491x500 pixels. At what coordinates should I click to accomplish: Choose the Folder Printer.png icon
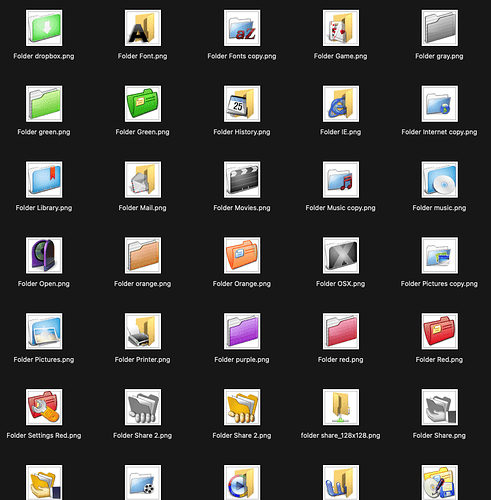click(x=143, y=331)
